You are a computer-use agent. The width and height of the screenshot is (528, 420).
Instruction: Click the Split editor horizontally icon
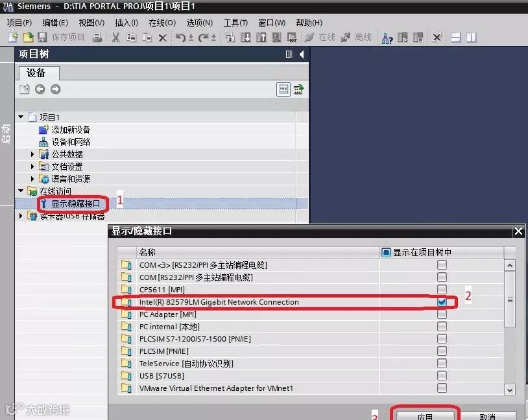click(455, 38)
